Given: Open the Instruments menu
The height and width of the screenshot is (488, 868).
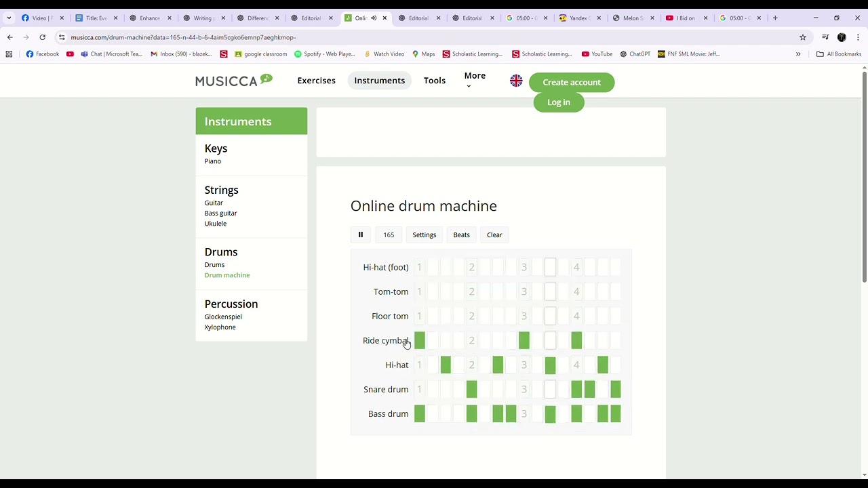Looking at the screenshot, I should coord(379,81).
